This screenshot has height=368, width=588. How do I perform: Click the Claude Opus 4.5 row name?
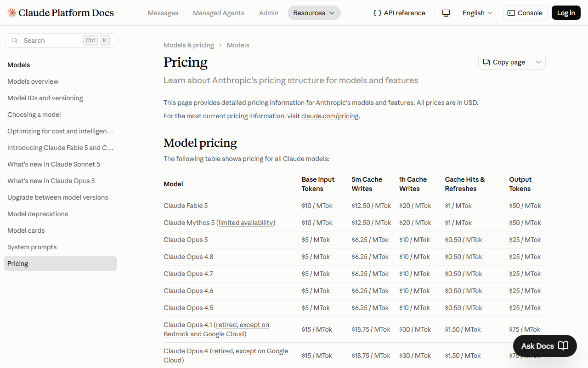[188, 308]
